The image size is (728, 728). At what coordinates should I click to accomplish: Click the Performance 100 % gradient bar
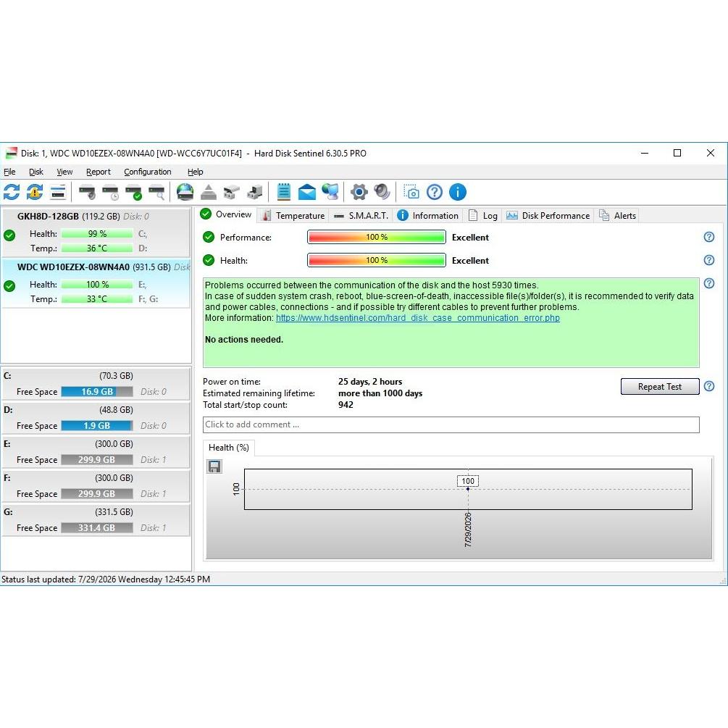click(x=377, y=238)
